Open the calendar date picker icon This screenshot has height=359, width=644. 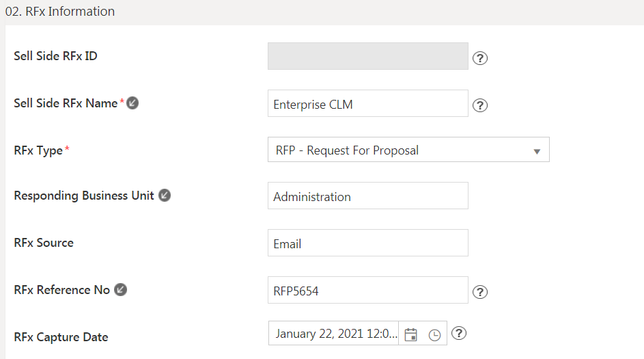pyautogui.click(x=410, y=334)
